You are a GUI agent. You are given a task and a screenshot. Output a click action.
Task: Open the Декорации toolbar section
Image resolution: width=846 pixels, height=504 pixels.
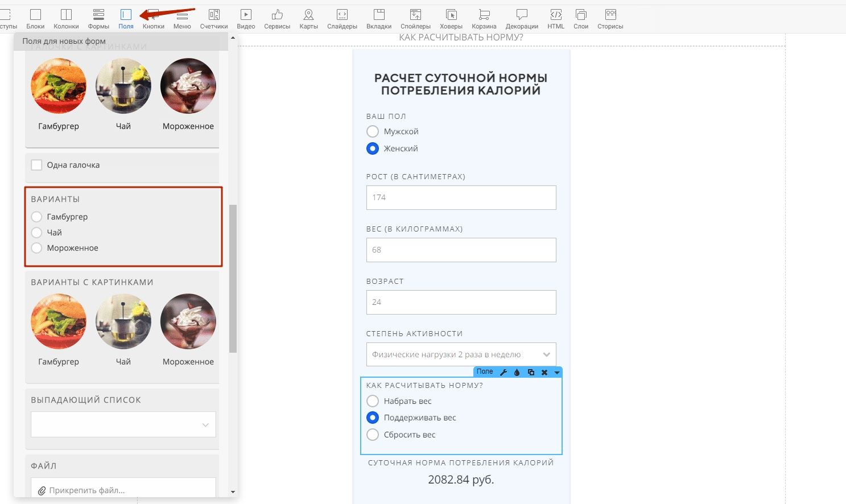(x=522, y=19)
